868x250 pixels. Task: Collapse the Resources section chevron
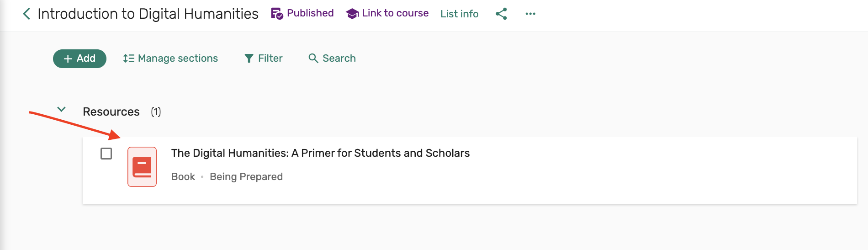tap(61, 110)
